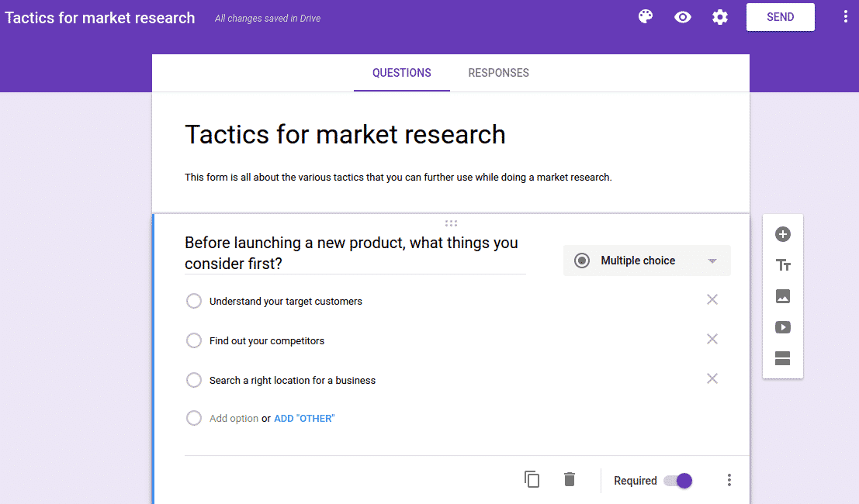The image size is (859, 504).
Task: Open form settings gear icon
Action: pyautogui.click(x=720, y=17)
